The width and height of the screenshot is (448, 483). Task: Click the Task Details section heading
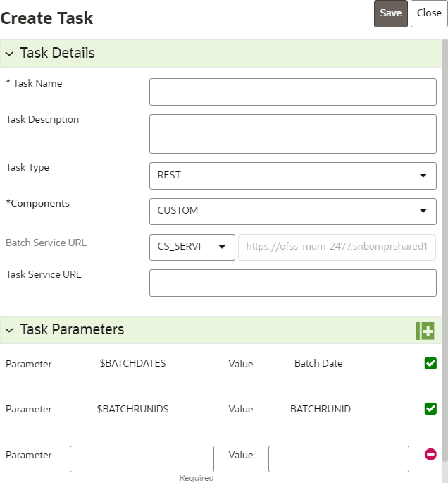[57, 53]
